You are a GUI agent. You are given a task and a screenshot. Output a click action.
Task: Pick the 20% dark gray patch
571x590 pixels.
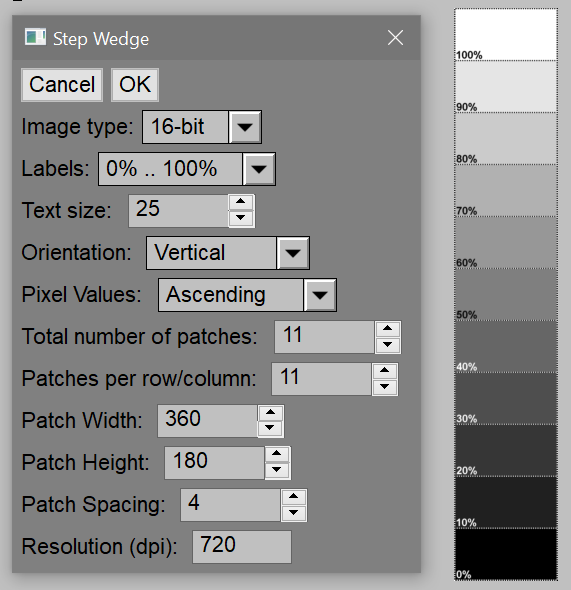(x=506, y=450)
